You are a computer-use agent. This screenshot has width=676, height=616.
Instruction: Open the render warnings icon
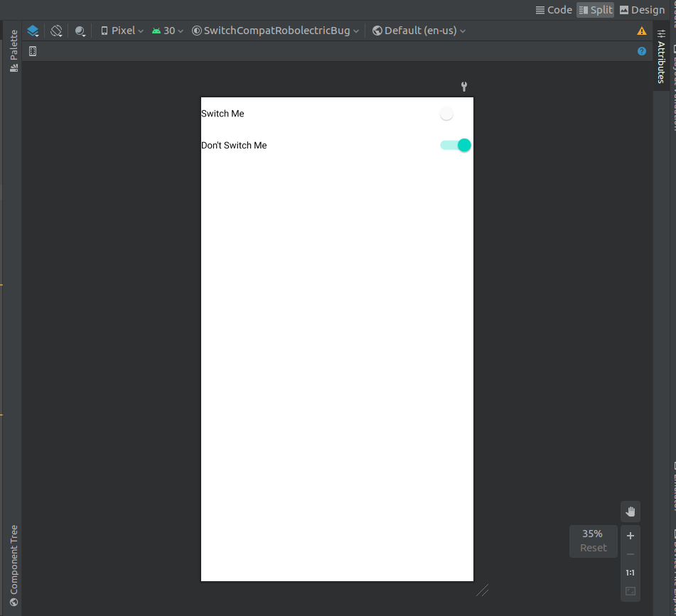pos(640,31)
